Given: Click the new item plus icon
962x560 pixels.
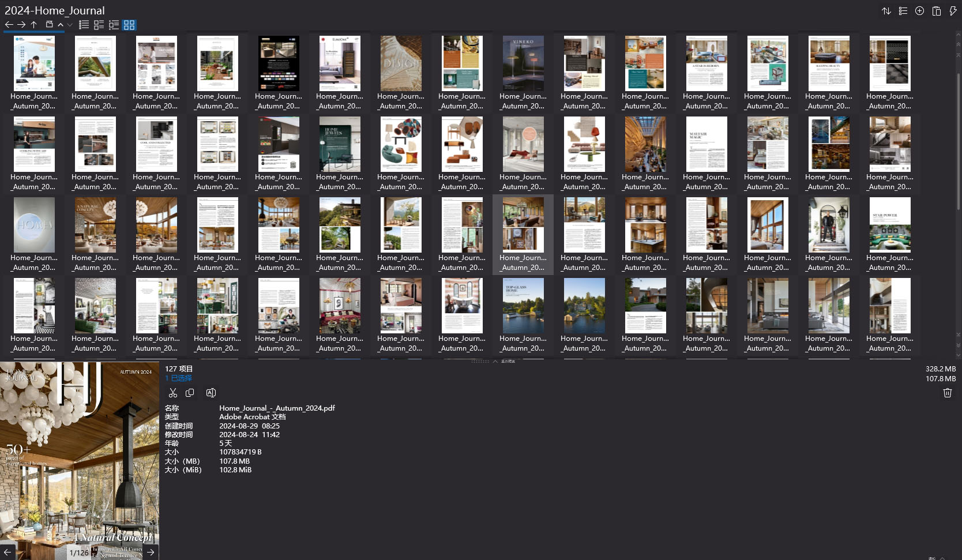Looking at the screenshot, I should click(x=919, y=10).
